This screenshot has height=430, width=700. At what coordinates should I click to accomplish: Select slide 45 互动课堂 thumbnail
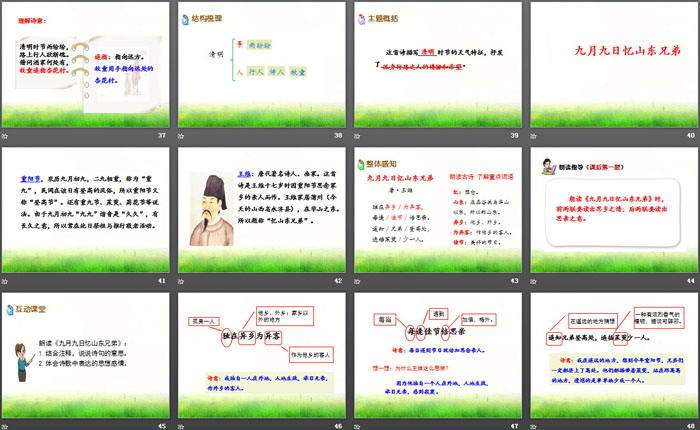pyautogui.click(x=86, y=355)
